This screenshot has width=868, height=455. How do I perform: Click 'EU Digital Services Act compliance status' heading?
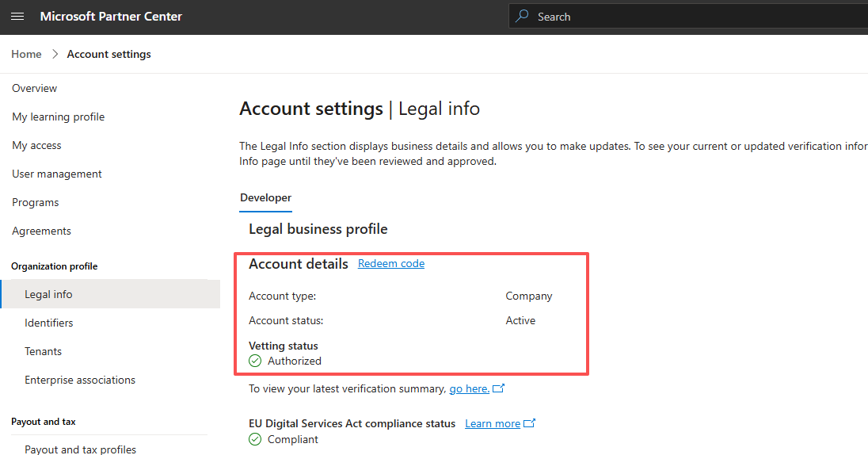click(352, 423)
